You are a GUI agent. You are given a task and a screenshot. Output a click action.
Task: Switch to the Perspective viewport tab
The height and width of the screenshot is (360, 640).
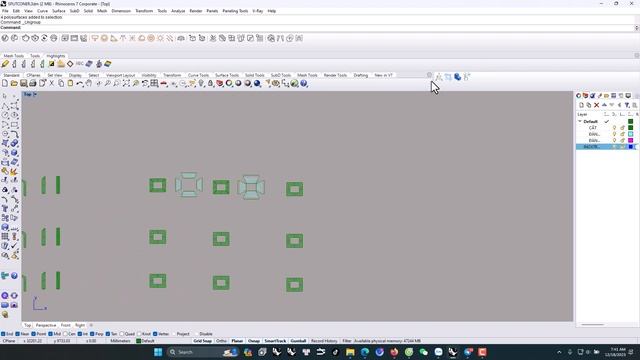46,325
